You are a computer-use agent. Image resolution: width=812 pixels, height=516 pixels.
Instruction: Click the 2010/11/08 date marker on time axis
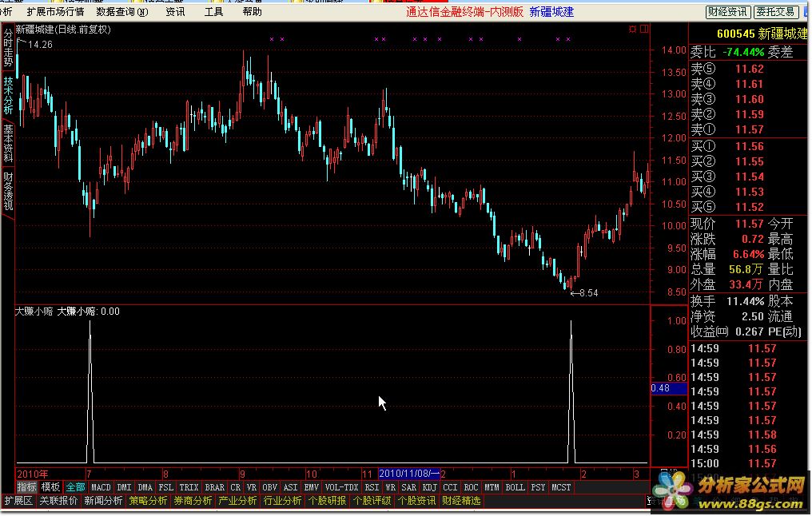409,474
